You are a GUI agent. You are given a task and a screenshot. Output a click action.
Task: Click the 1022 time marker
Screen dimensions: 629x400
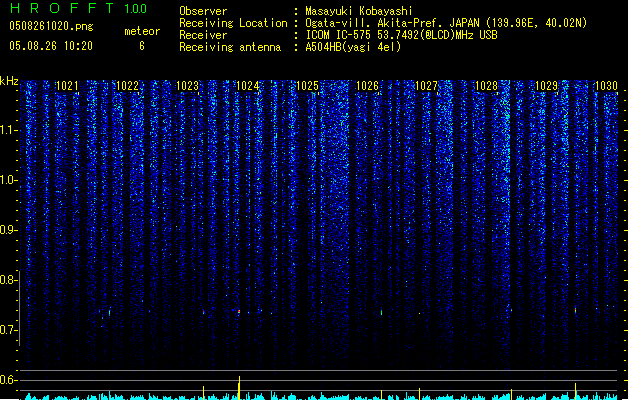127,86
